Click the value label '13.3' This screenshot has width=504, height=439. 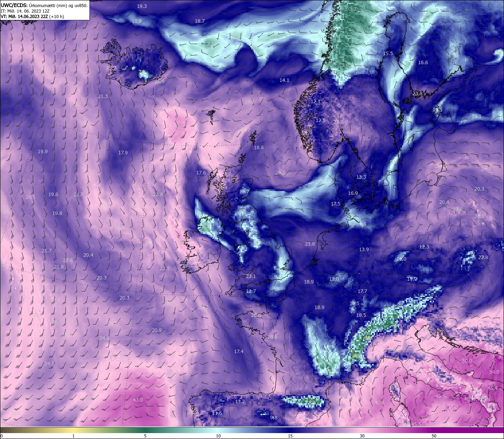point(361,177)
